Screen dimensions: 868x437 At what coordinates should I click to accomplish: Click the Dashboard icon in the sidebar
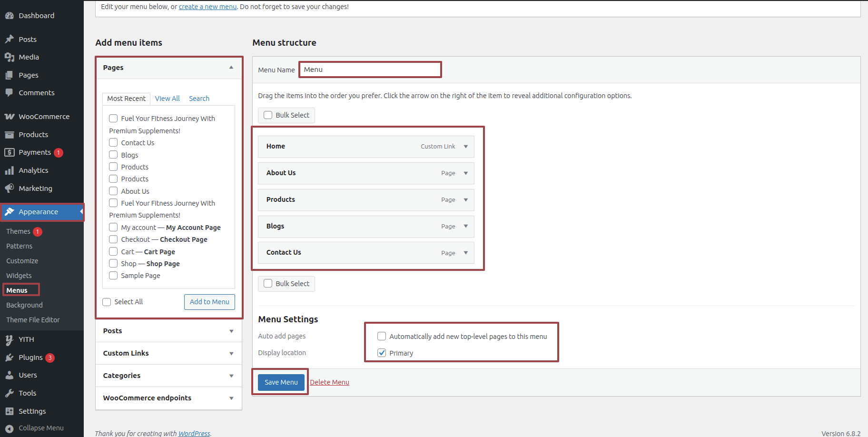pyautogui.click(x=10, y=16)
